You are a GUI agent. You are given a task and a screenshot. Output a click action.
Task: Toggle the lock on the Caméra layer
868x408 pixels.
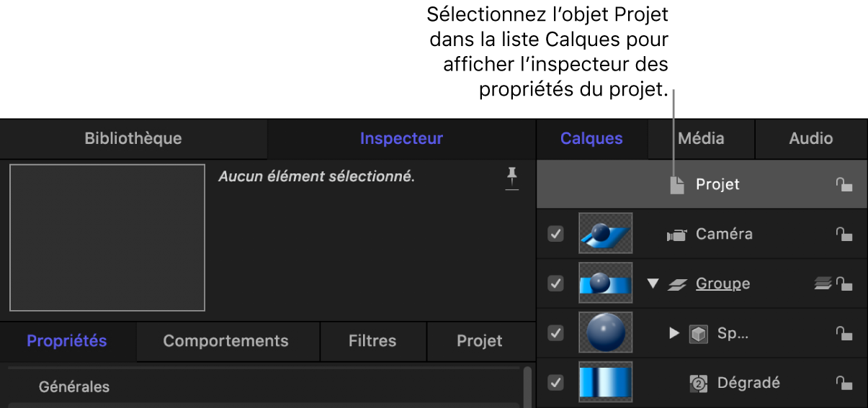pos(844,235)
